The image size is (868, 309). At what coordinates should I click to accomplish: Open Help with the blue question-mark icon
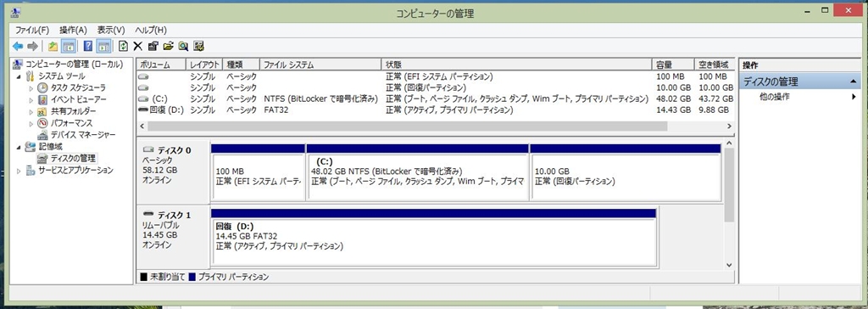click(88, 46)
